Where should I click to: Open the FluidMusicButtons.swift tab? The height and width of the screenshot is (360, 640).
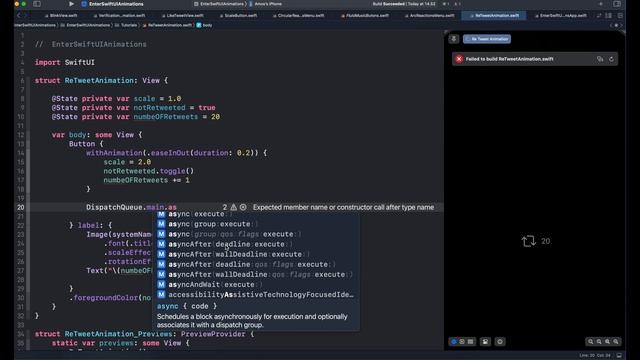click(364, 16)
